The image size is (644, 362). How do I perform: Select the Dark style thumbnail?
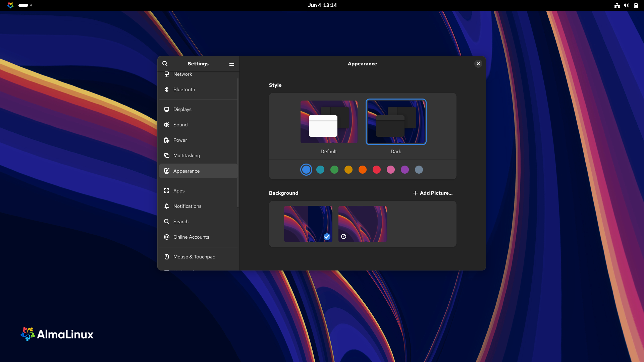click(396, 122)
